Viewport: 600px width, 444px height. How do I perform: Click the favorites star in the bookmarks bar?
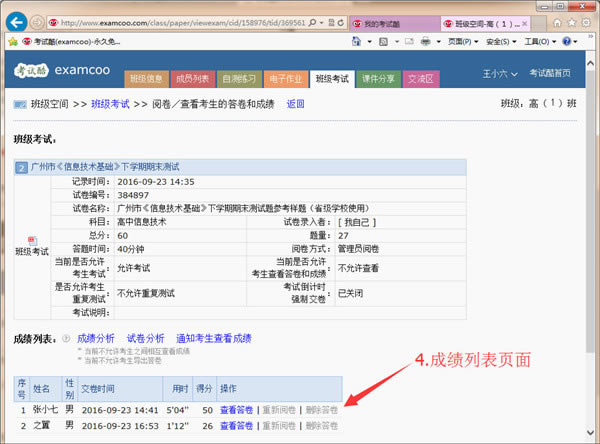click(x=14, y=43)
